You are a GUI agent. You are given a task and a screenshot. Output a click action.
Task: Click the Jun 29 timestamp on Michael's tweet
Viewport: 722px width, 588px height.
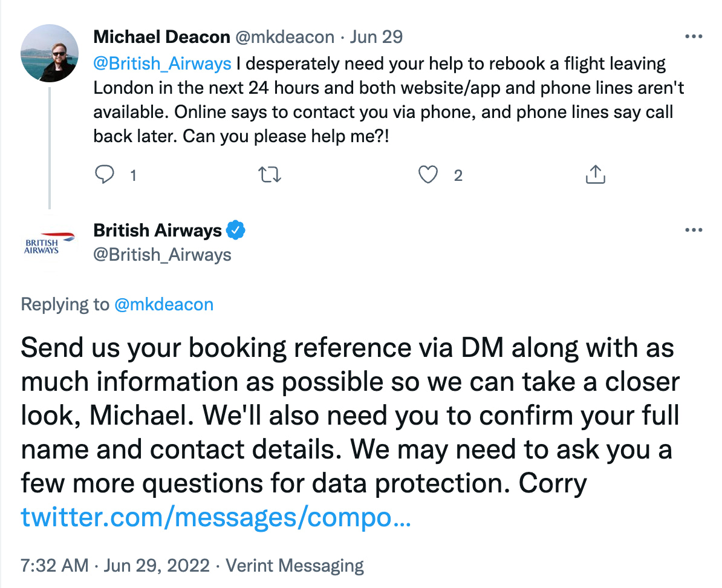tap(377, 36)
